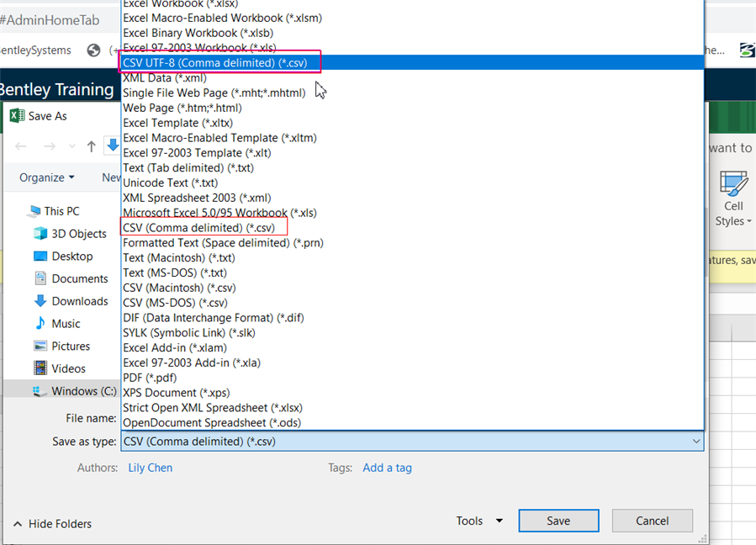Go forward with the right arrow icon
This screenshot has height=545, width=756.
coord(50,146)
